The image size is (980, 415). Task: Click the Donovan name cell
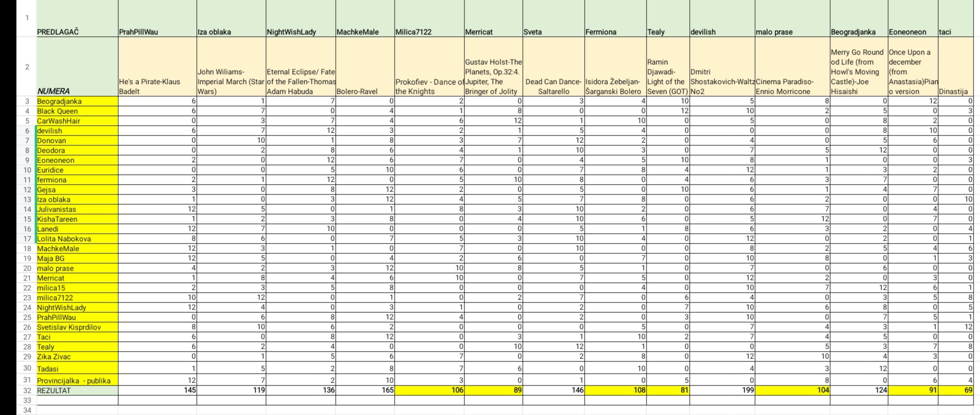(77, 140)
